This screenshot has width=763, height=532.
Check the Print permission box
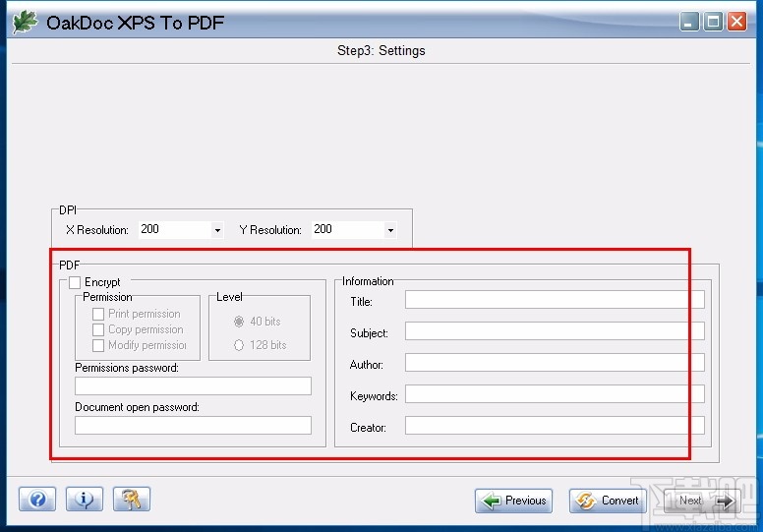point(98,314)
